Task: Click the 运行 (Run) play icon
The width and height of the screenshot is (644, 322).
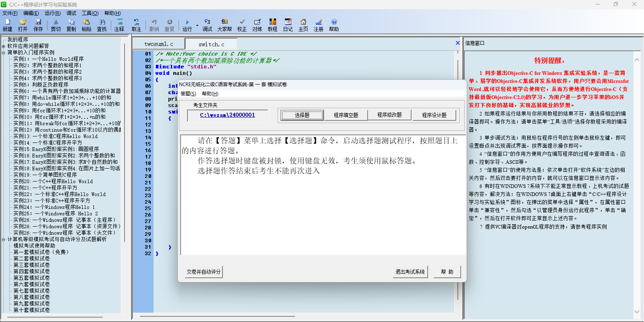Action: click(187, 25)
